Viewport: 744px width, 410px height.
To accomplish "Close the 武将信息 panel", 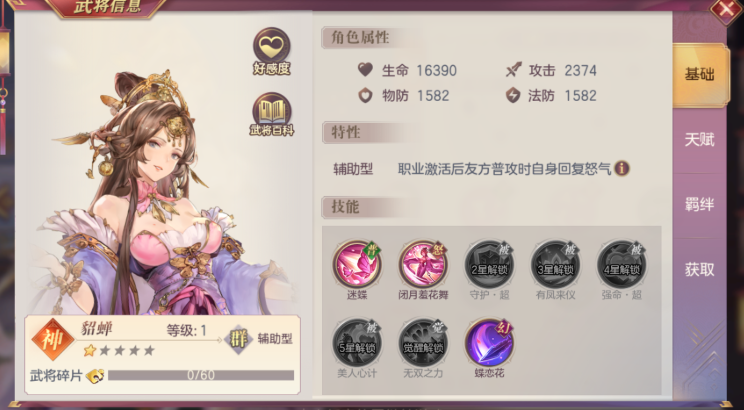I will tap(726, 9).
